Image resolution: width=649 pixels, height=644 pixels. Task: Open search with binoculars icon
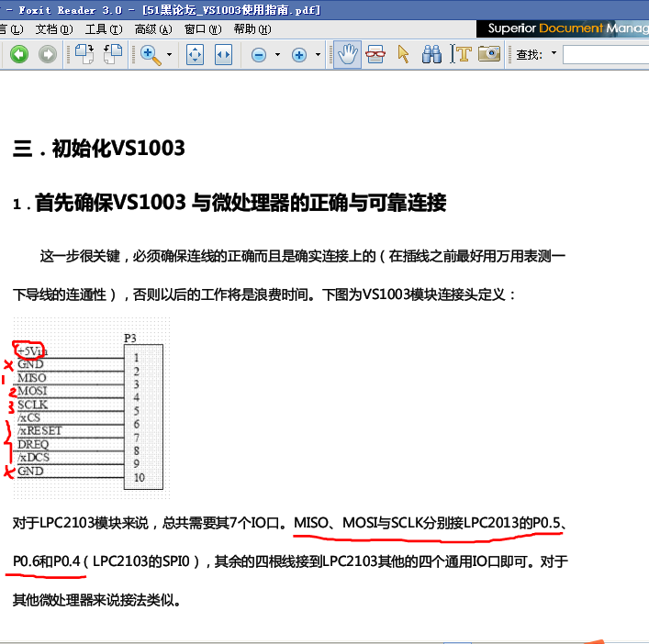click(431, 54)
